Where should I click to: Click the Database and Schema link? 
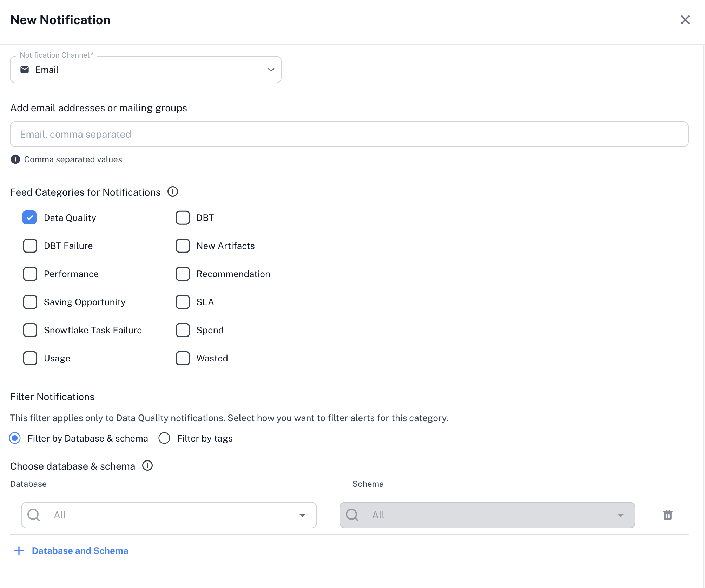click(x=80, y=551)
